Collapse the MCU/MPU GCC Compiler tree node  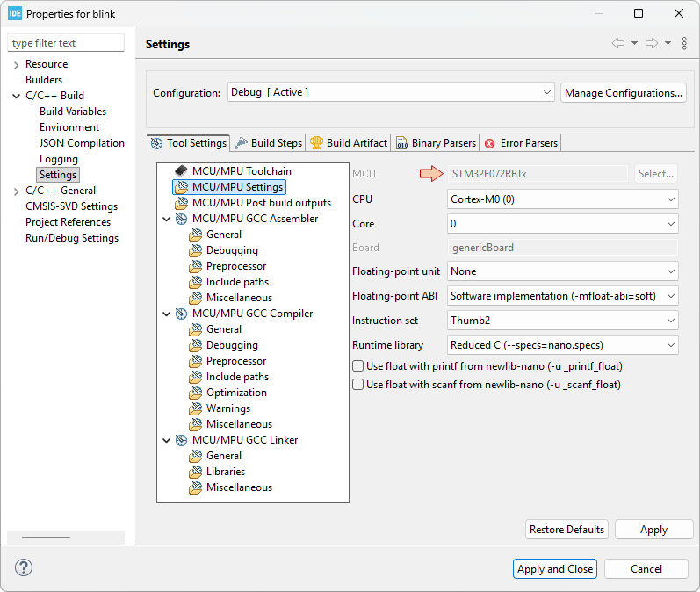[x=166, y=314]
